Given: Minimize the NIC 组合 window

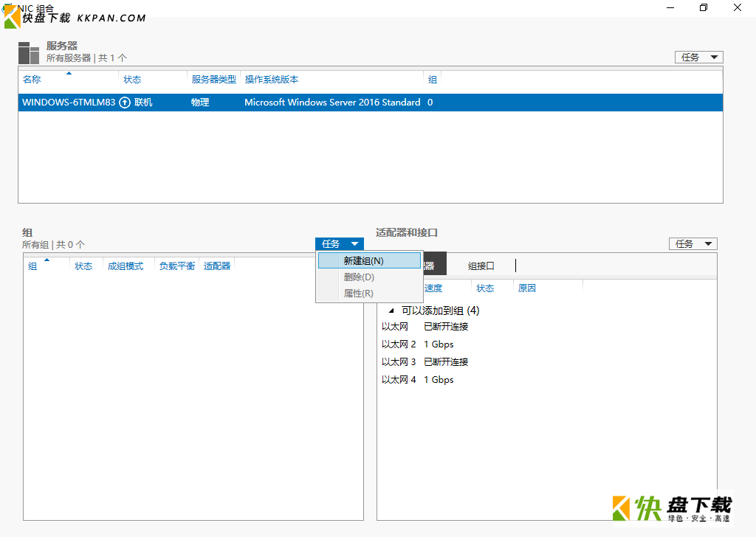Looking at the screenshot, I should pos(670,7).
